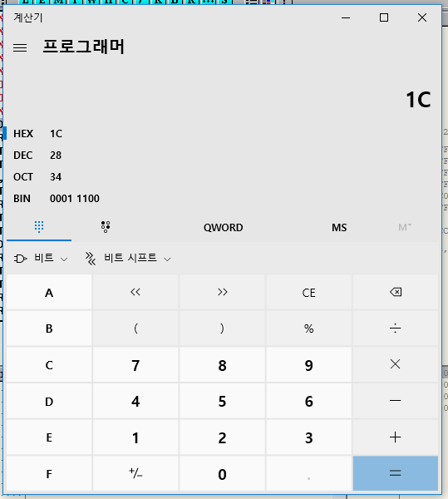The width and height of the screenshot is (448, 499).
Task: Tap the number 8 key
Action: [x=222, y=365]
